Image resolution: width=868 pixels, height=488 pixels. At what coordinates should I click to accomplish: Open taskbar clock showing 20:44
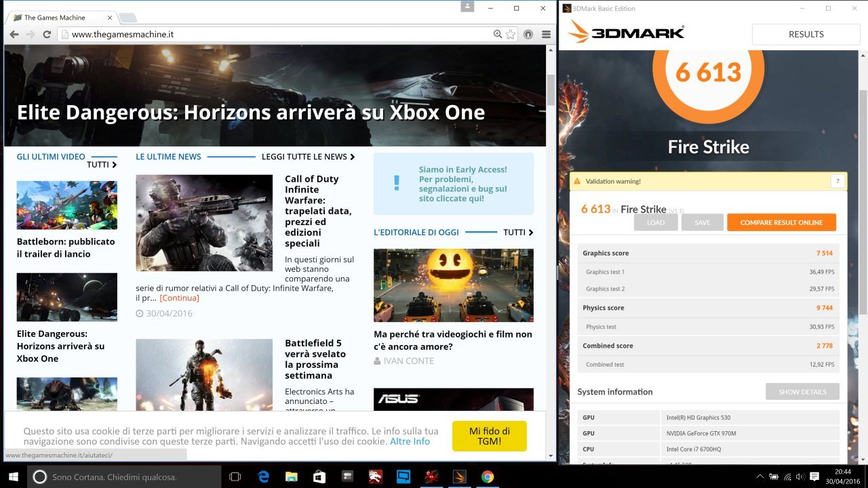(843, 476)
